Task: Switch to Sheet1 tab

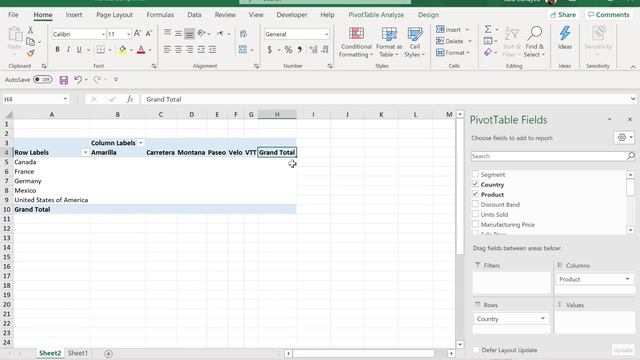Action: tap(78, 353)
